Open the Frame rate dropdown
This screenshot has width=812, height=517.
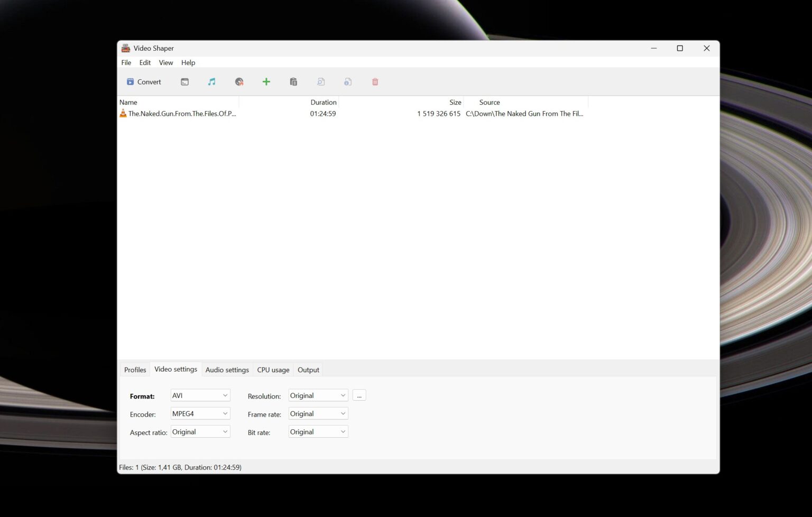tap(317, 413)
